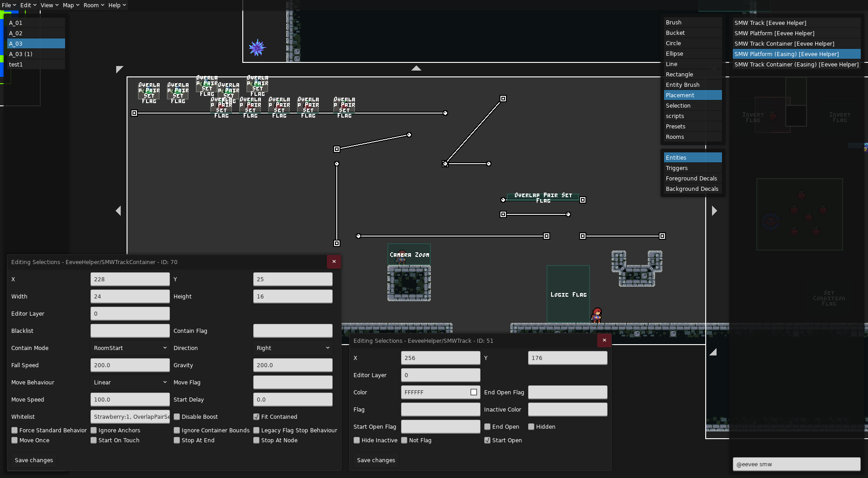This screenshot has height=478, width=868.
Task: Click the U-shaped stone block tile structure
Action: pos(637,269)
